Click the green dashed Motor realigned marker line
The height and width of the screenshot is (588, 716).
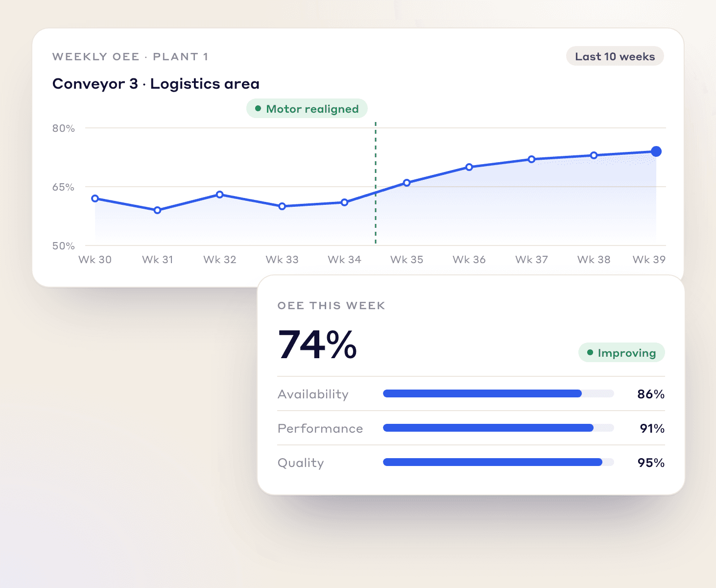[376, 183]
